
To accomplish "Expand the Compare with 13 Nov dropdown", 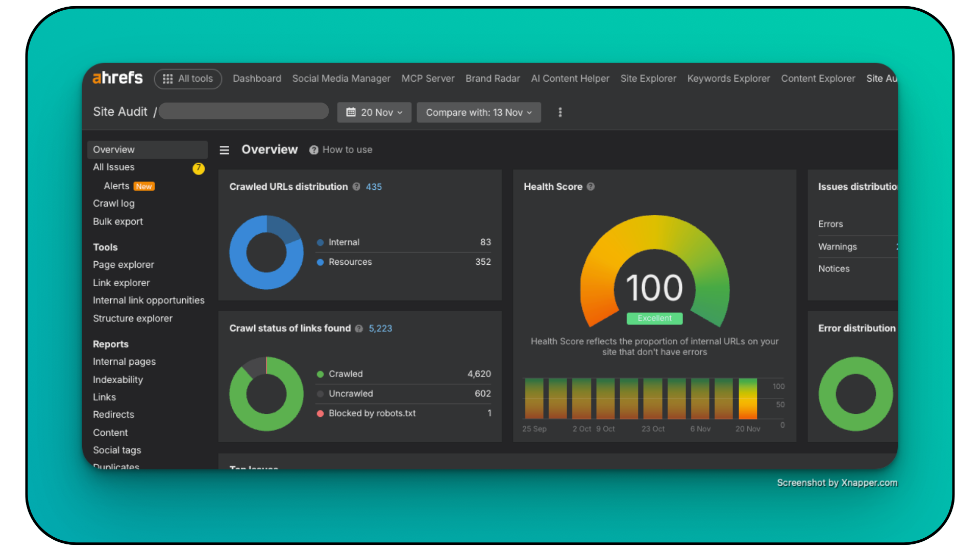I will [478, 112].
